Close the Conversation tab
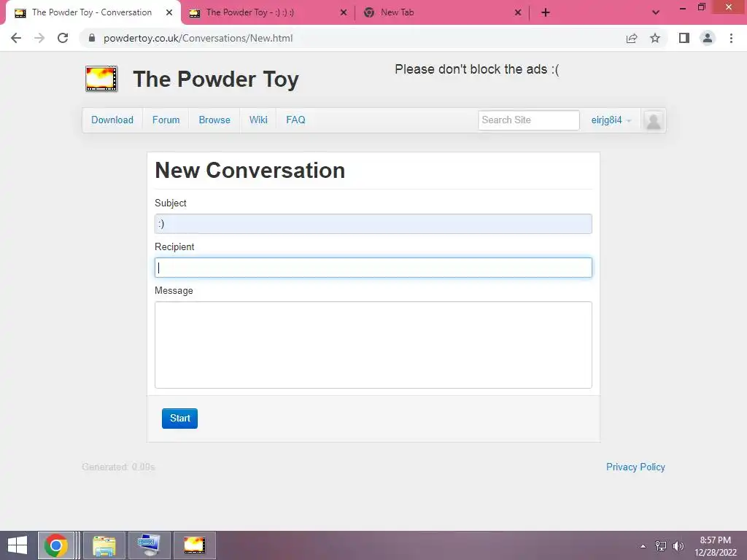This screenshot has width=747, height=560. pyautogui.click(x=169, y=12)
